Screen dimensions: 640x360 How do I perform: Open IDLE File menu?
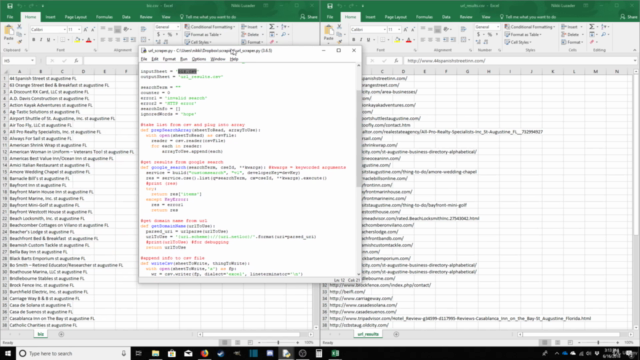pyautogui.click(x=144, y=59)
